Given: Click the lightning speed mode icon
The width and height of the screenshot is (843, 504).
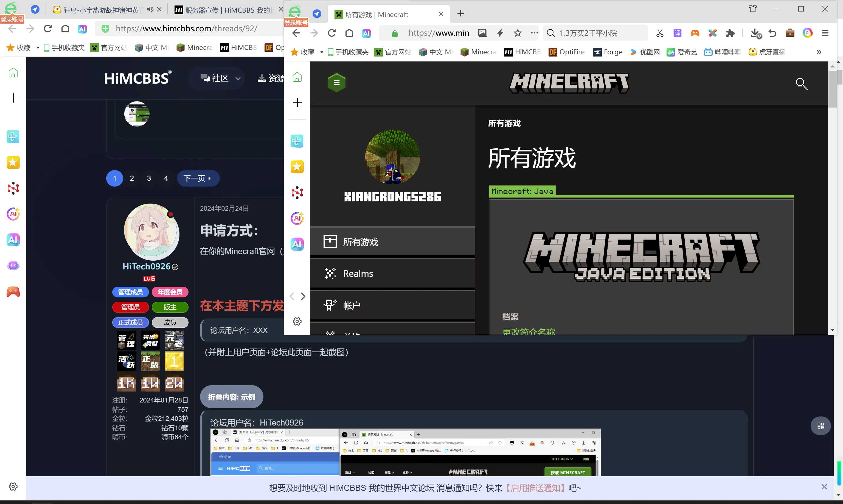Looking at the screenshot, I should click(500, 33).
